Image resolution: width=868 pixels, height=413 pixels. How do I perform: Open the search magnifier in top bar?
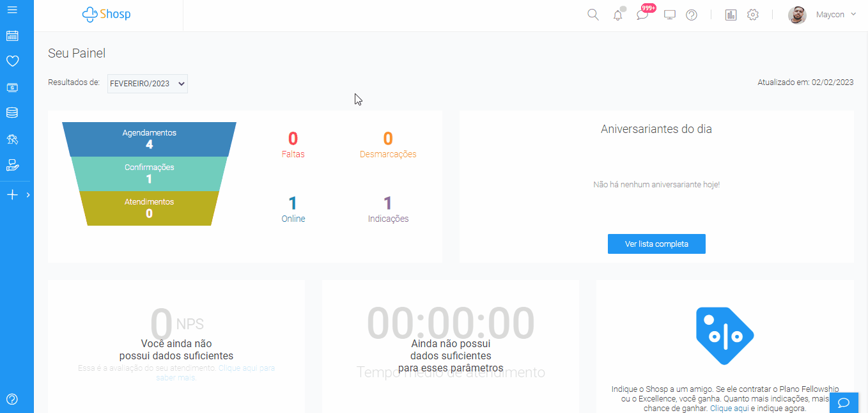point(593,15)
